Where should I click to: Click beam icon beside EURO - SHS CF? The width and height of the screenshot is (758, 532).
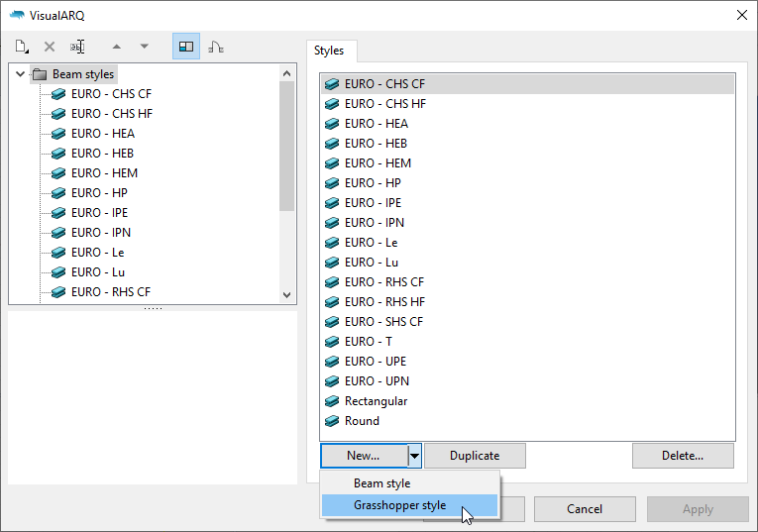[x=332, y=322]
